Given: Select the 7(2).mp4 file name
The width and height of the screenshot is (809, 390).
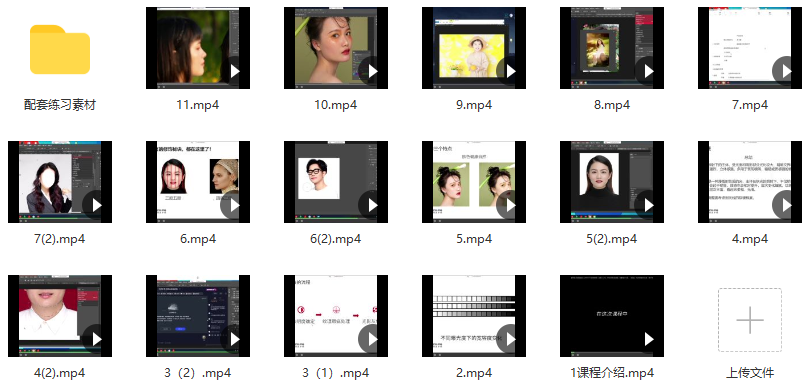Looking at the screenshot, I should tap(60, 239).
